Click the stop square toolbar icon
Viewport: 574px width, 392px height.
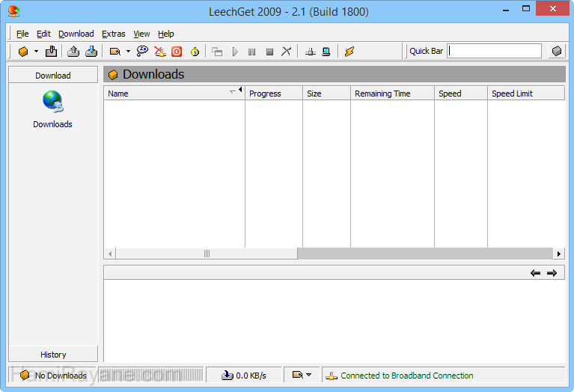[x=269, y=52]
